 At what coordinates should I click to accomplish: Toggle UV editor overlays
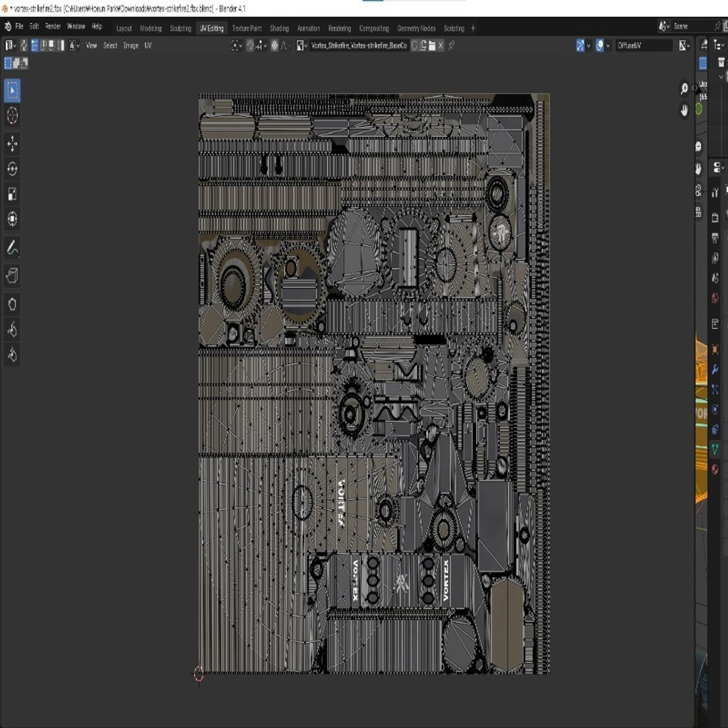[x=599, y=46]
